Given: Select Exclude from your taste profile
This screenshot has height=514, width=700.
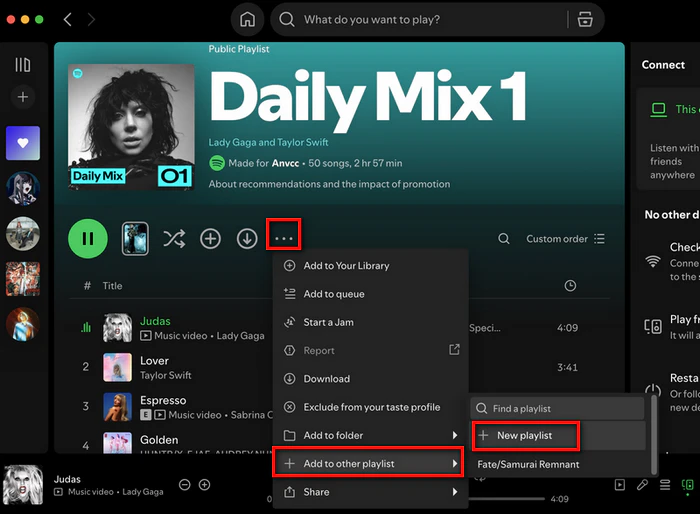Looking at the screenshot, I should point(371,407).
